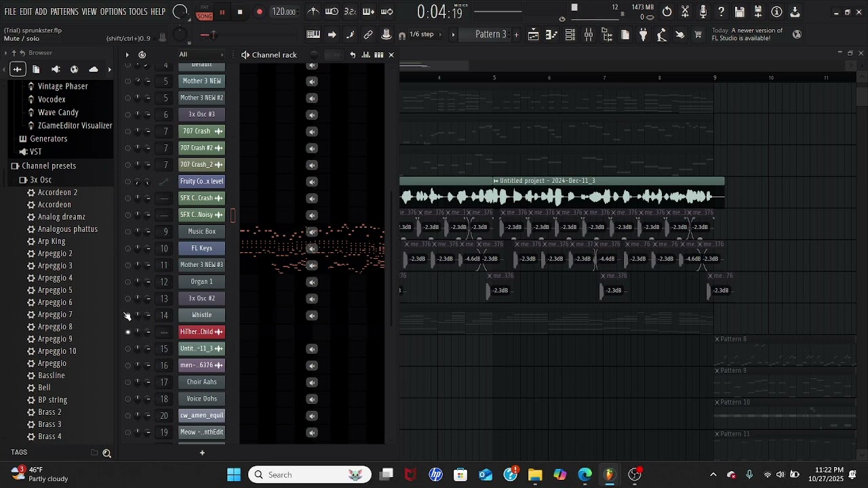Add a new channel plus button
Screen dimensions: 868x488
point(202,453)
